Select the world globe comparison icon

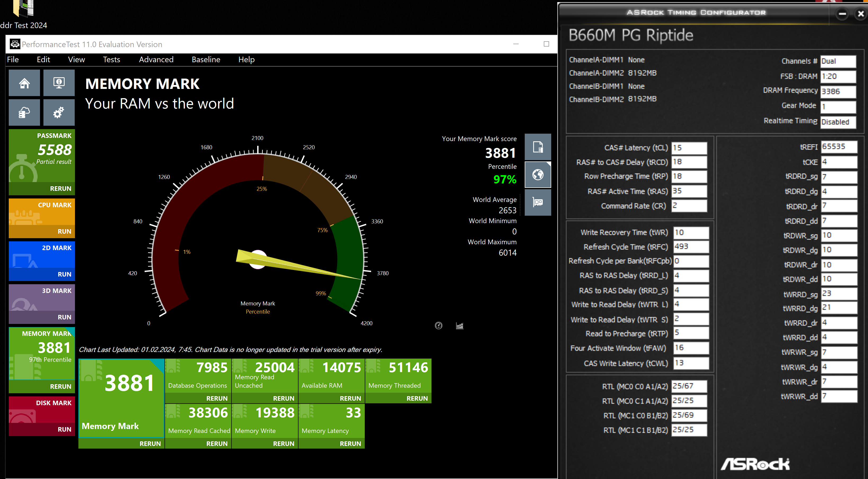click(537, 175)
